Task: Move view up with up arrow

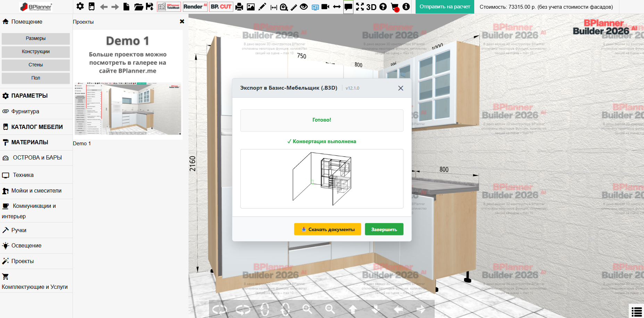Action: 353,309
